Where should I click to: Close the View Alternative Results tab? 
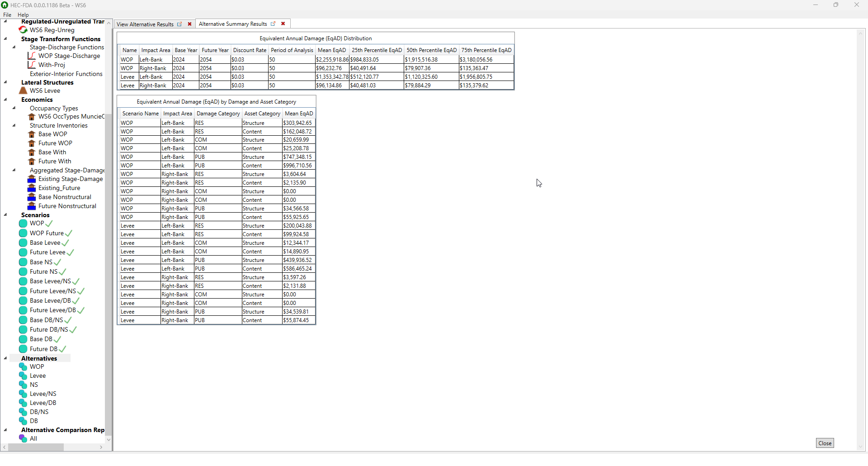click(x=189, y=24)
